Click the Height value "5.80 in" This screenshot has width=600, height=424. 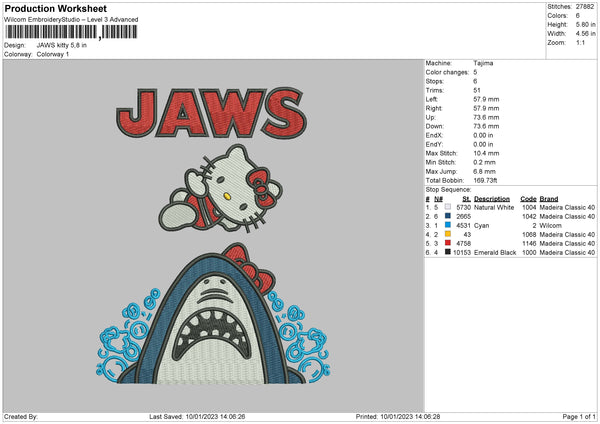coord(585,24)
